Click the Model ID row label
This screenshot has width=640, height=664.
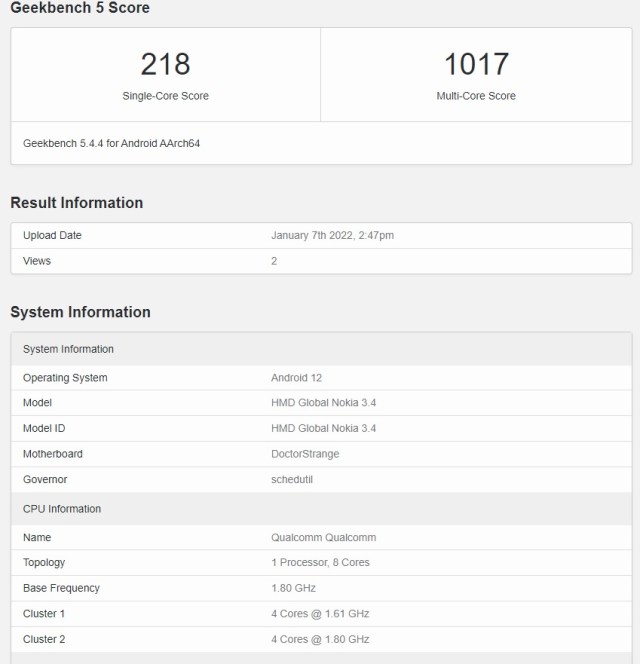(x=44, y=428)
